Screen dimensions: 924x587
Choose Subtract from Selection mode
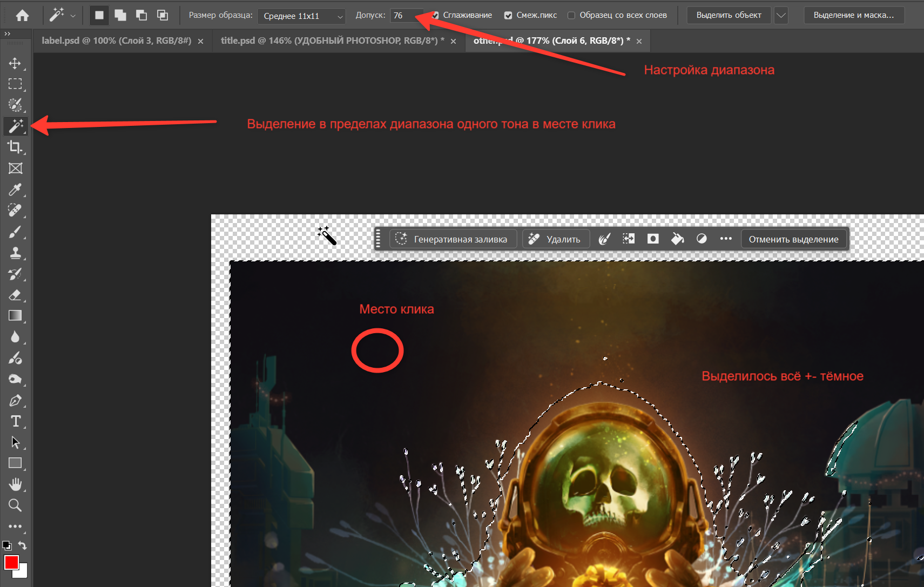pos(141,15)
